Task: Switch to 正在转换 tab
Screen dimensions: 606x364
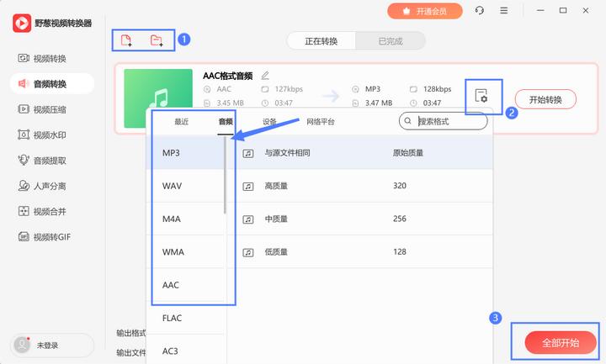Action: (x=322, y=41)
